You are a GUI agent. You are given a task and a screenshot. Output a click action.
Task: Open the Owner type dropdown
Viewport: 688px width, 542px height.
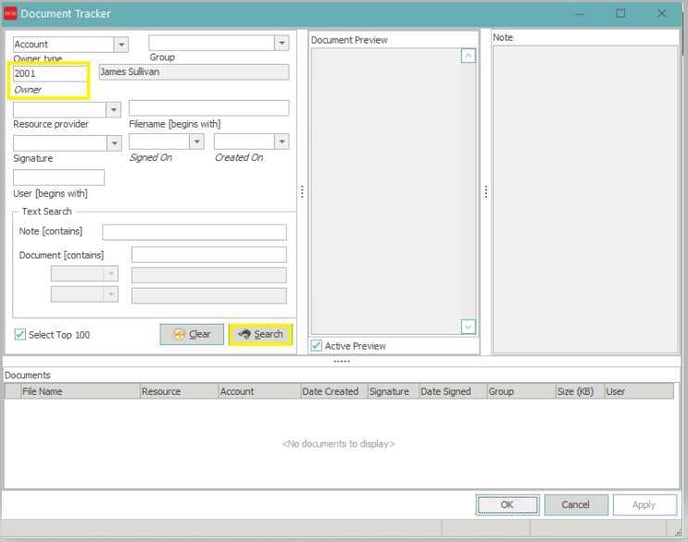pos(121,44)
